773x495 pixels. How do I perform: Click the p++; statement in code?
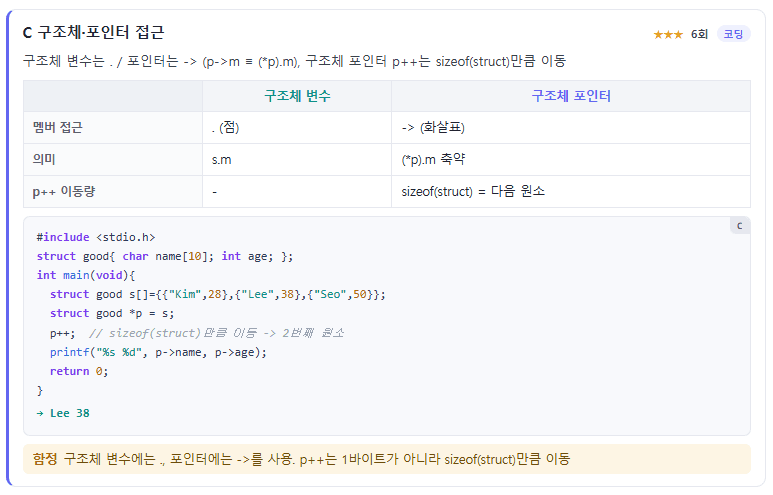point(63,333)
